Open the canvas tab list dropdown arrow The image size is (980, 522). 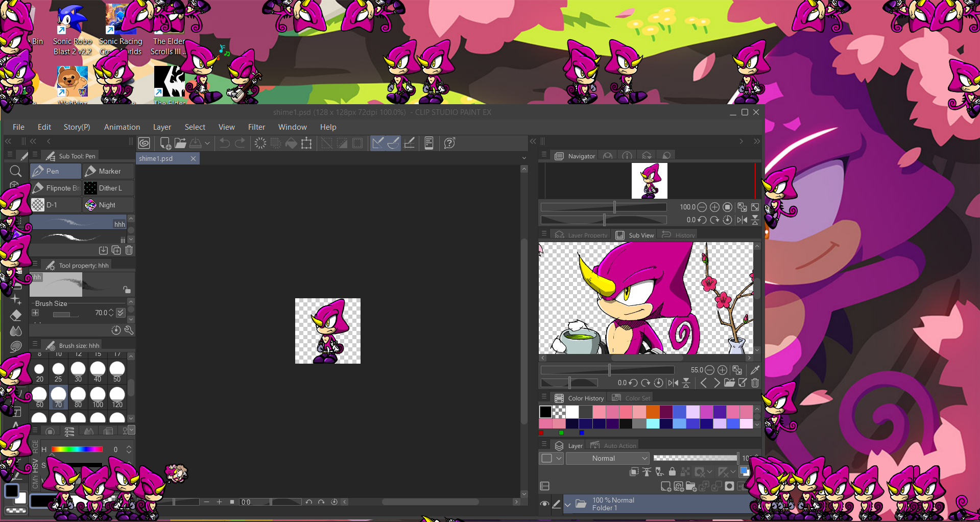524,158
